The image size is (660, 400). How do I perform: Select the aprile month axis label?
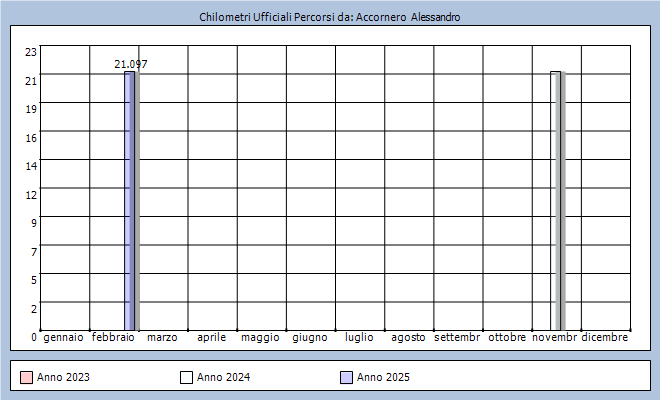click(x=211, y=338)
